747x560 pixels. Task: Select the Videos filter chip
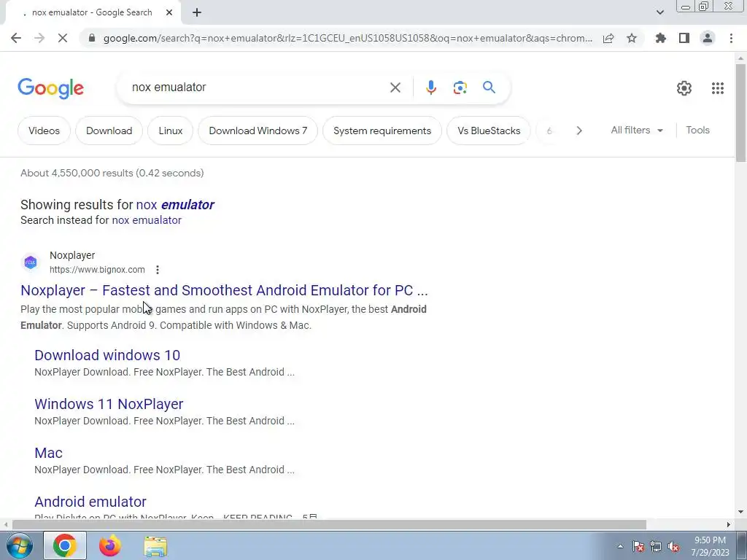pos(44,131)
